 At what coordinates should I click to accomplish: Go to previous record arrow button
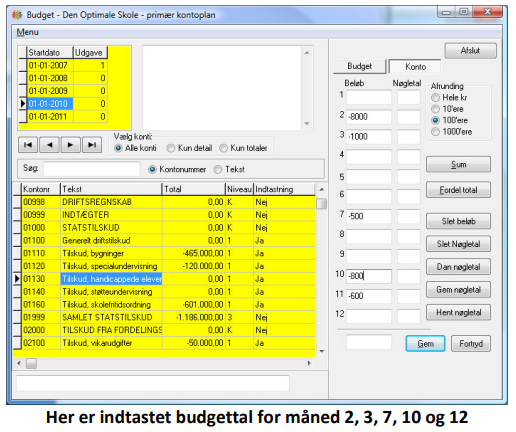pos(49,145)
